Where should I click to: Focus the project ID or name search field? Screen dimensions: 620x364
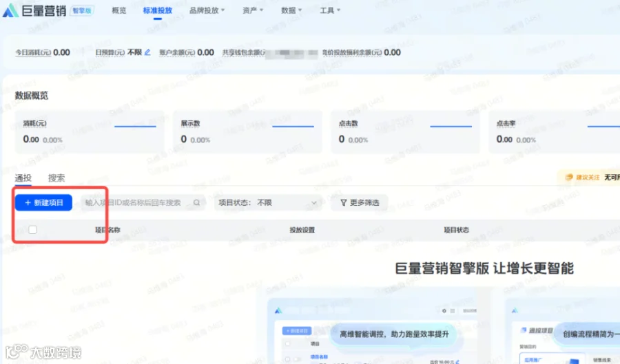143,202
